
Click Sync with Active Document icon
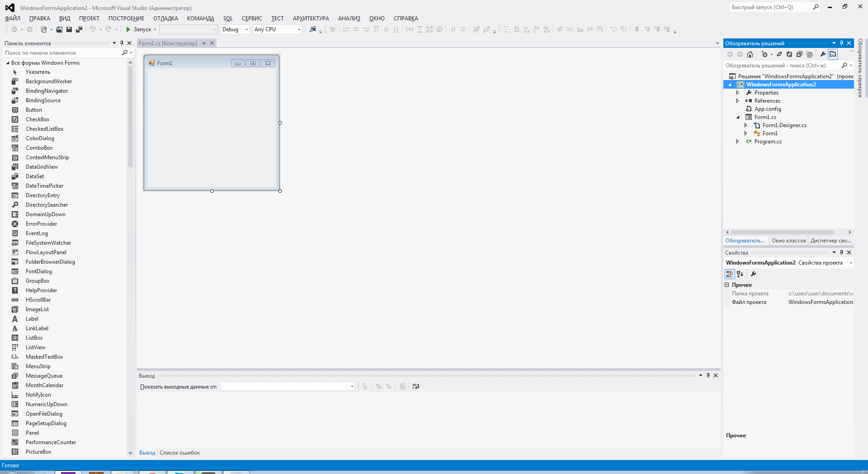tap(779, 54)
